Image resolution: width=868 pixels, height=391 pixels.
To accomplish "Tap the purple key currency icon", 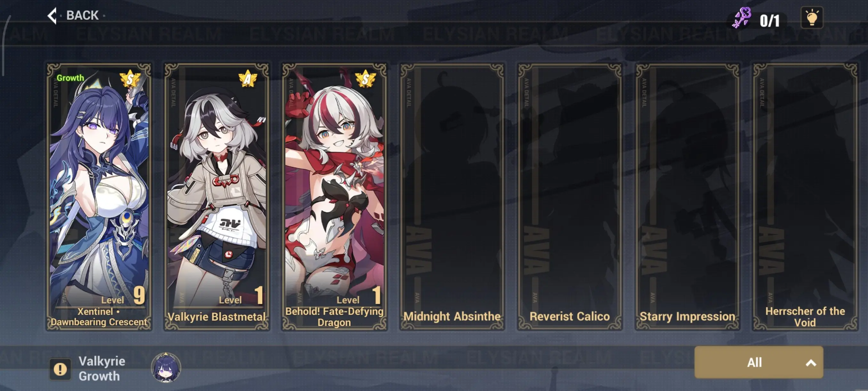I will tap(741, 18).
